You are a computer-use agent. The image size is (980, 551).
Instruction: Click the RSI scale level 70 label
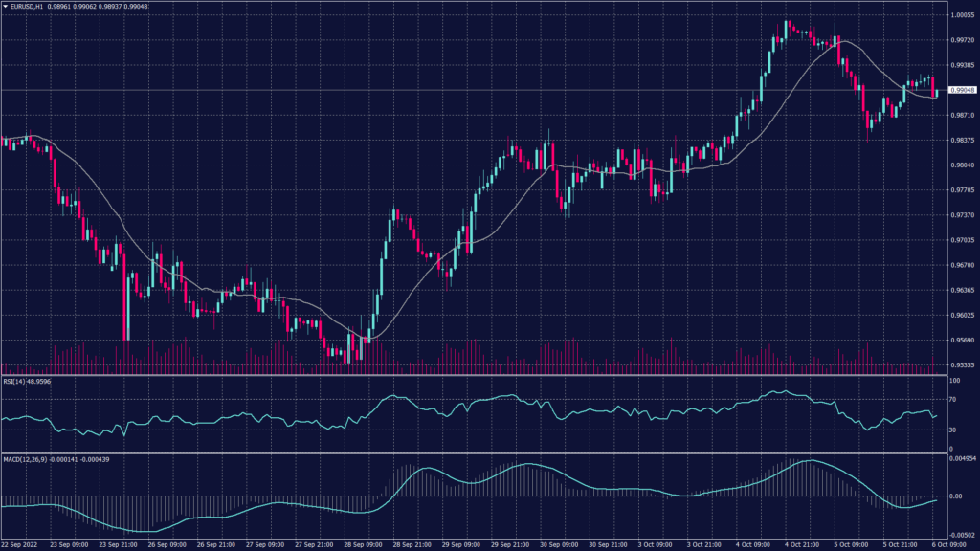954,399
